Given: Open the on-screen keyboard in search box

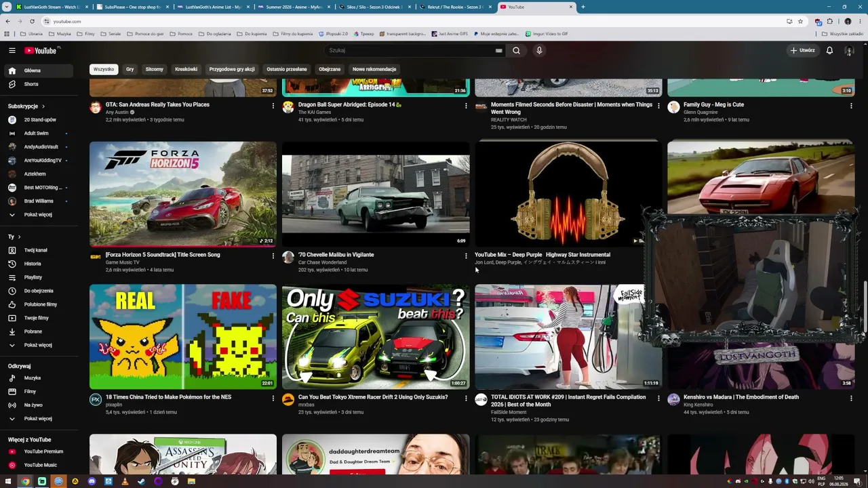Looking at the screenshot, I should [498, 50].
